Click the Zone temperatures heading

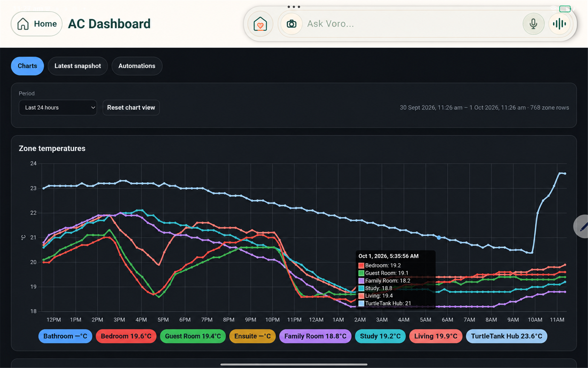point(52,149)
